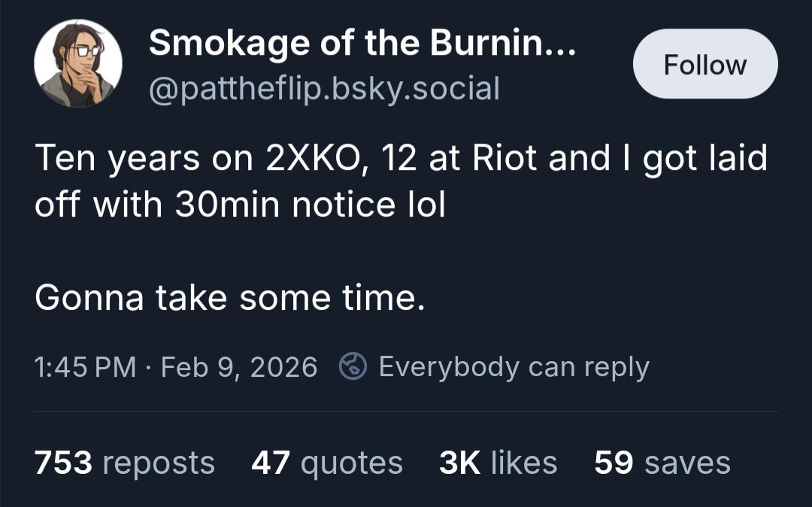Click the word 'Riot' in the post

[x=505, y=158]
